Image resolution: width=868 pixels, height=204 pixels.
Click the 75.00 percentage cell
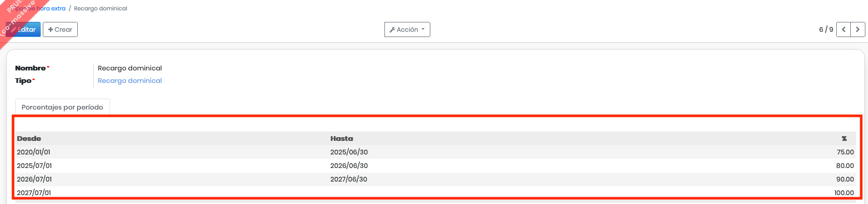click(845, 152)
